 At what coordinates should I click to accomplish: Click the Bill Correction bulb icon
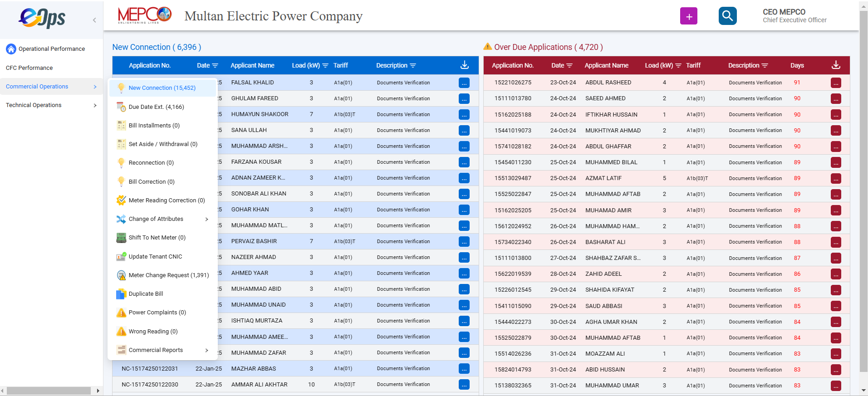click(x=121, y=182)
